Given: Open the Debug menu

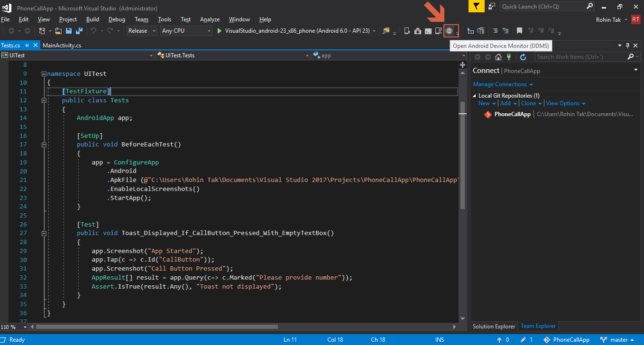Looking at the screenshot, I should pos(117,19).
